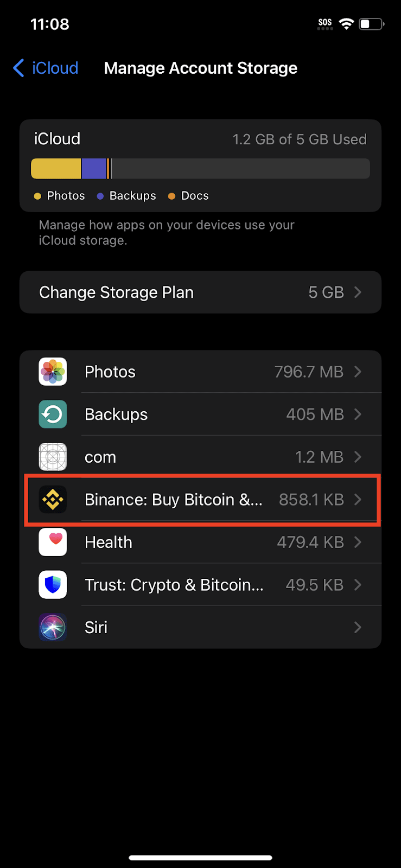This screenshot has width=401, height=868.
Task: Select the Binance: Buy Bitcoin row
Action: (201, 499)
